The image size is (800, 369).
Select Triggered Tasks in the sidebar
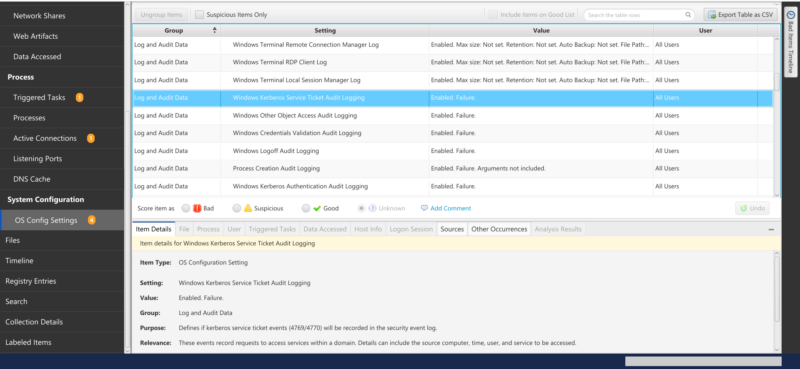click(62, 97)
